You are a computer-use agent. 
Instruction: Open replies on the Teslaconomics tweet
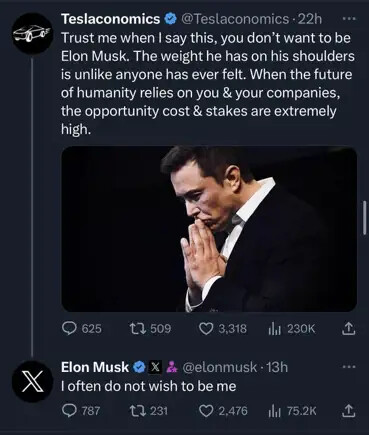click(82, 329)
